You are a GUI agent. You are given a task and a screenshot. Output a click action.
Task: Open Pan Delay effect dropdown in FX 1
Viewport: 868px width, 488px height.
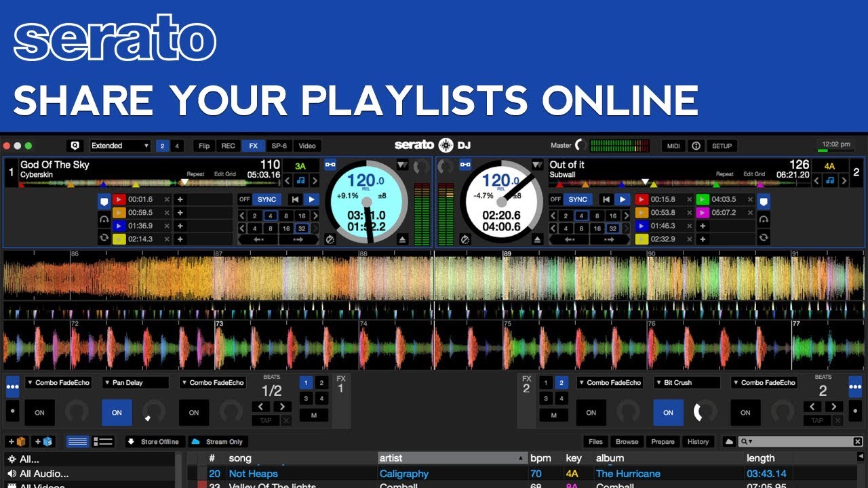click(x=136, y=383)
